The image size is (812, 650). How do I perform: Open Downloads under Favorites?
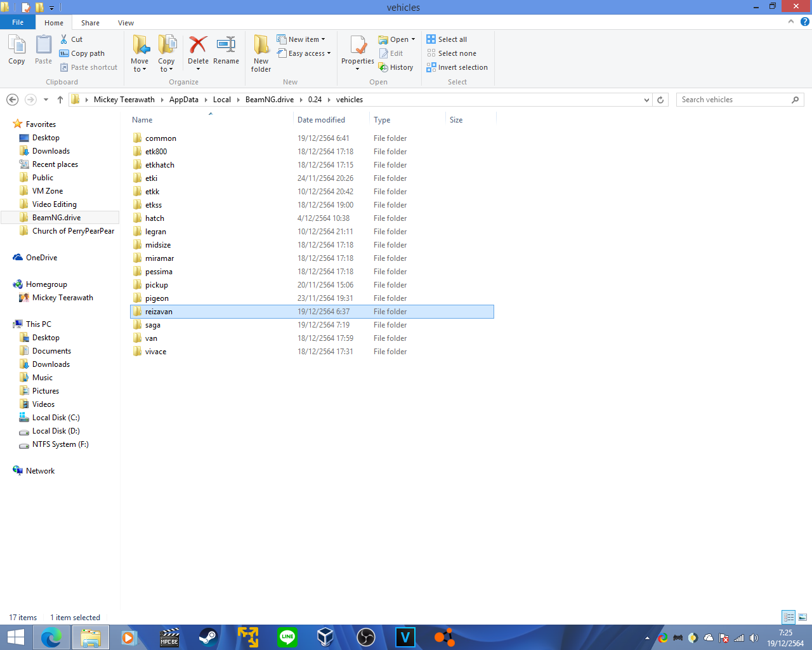[x=51, y=151]
